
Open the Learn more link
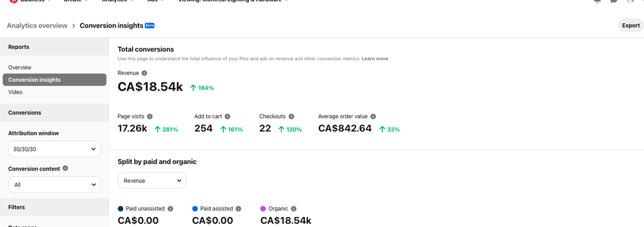pyautogui.click(x=375, y=58)
